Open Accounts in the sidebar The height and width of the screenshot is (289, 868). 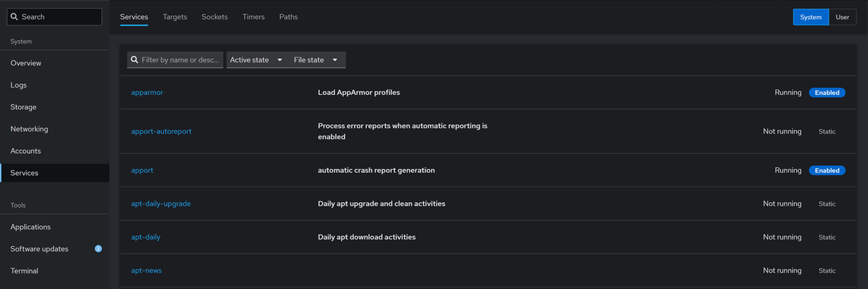[x=54, y=151]
